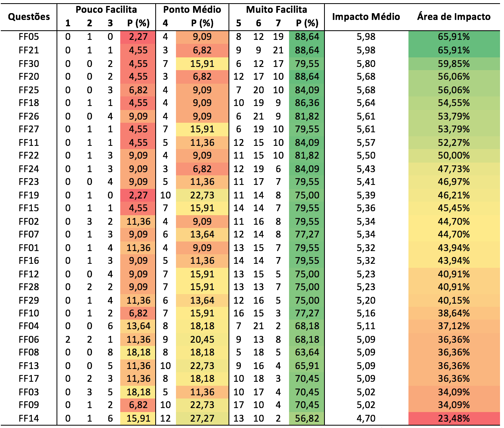Select the red 23,48% impact cell
Viewport: 504px width, 428px height.
pos(454,418)
